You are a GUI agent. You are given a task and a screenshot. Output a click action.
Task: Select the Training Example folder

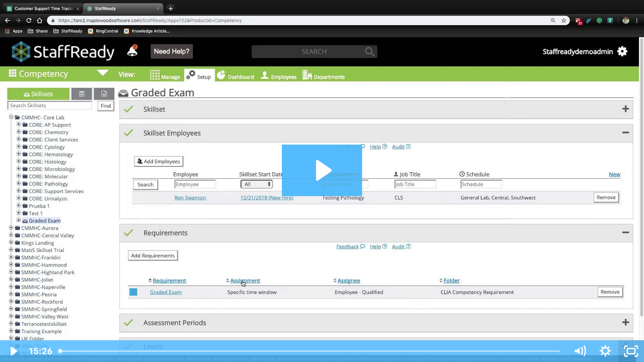(x=42, y=331)
